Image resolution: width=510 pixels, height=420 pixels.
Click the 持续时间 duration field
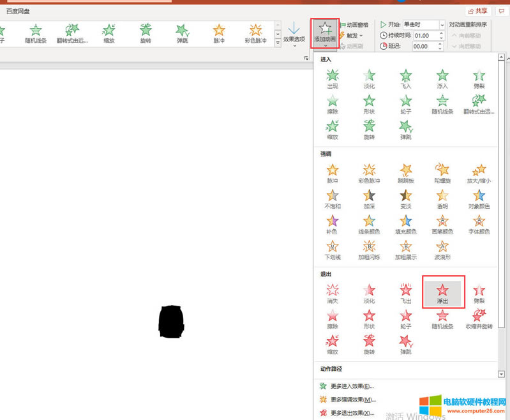tap(429, 35)
